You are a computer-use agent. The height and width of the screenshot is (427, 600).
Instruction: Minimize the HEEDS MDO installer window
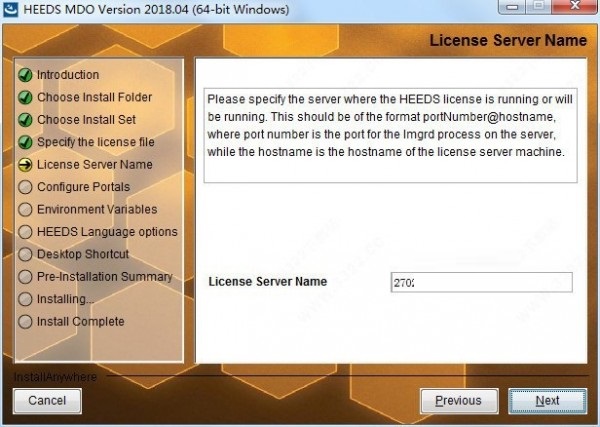click(514, 6)
